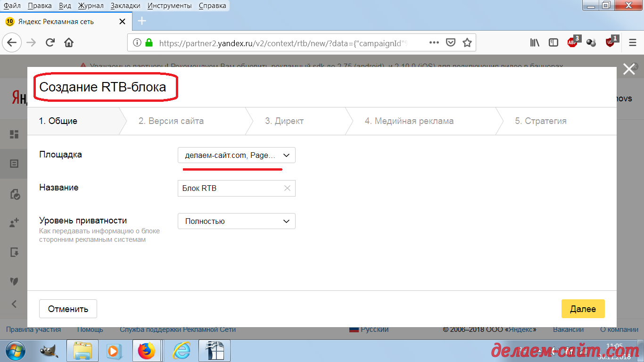Open the Вид menu
Viewport: 644px width, 362px height.
[x=66, y=6]
